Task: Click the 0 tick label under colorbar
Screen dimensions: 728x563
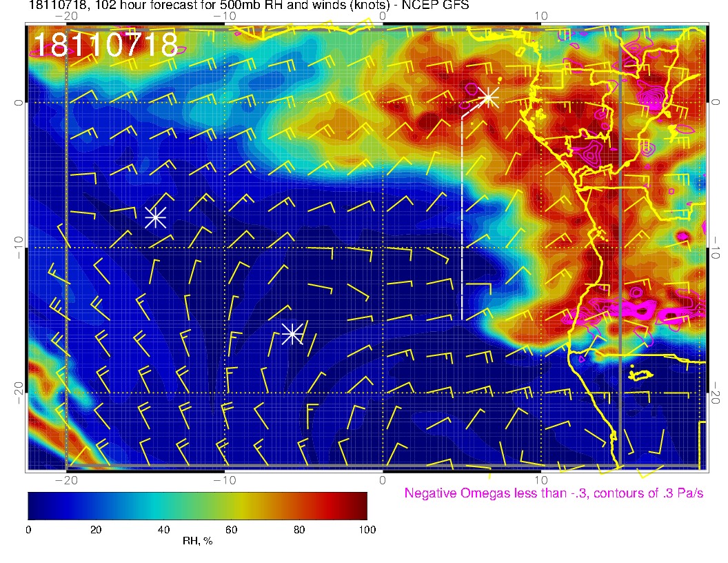Action: click(x=28, y=530)
